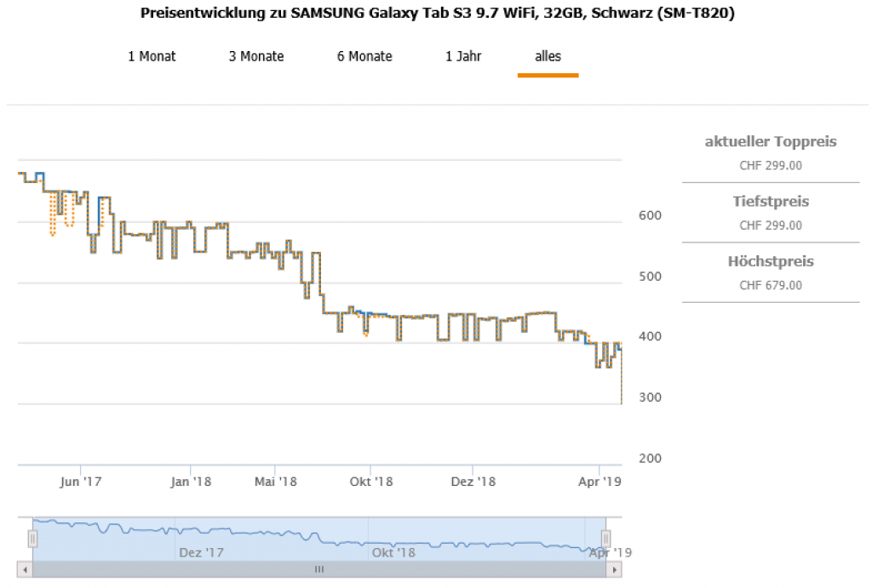Image resolution: width=872 pixels, height=588 pixels.
Task: Select the alles range tab
Action: [x=548, y=56]
